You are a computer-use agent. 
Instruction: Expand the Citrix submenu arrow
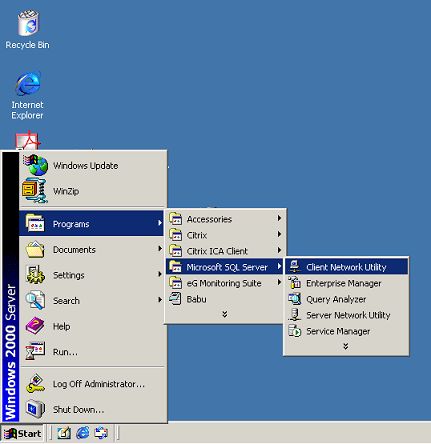[x=279, y=234]
